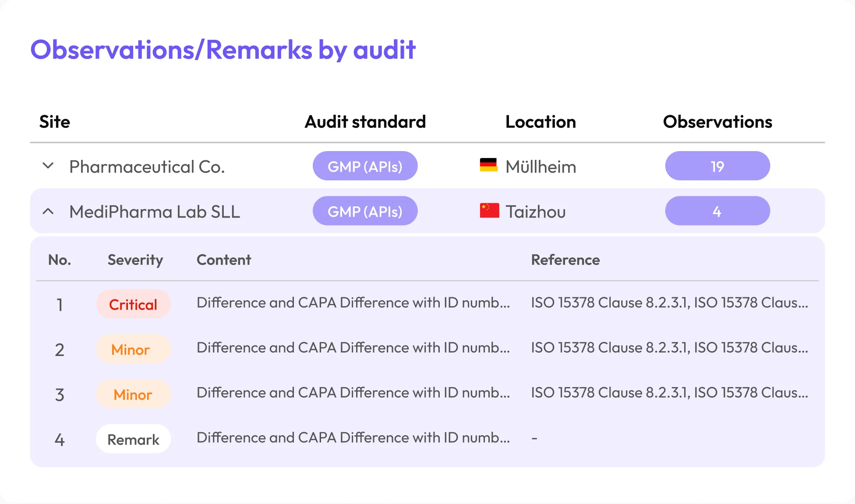Image resolution: width=855 pixels, height=504 pixels.
Task: Sort by the Audit standard column header
Action: coord(365,122)
